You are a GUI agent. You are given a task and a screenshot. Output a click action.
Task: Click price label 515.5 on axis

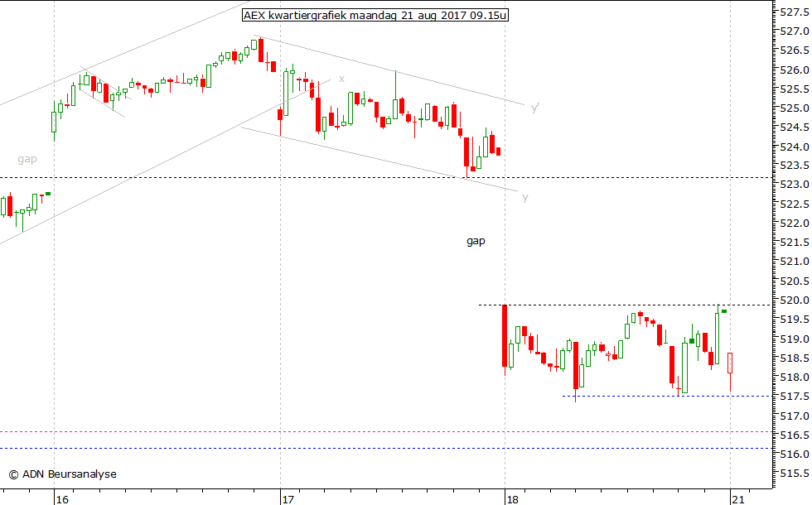(795, 474)
